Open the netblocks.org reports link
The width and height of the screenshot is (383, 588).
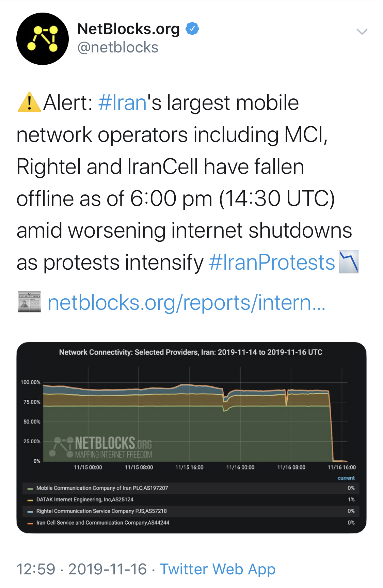coord(186,303)
